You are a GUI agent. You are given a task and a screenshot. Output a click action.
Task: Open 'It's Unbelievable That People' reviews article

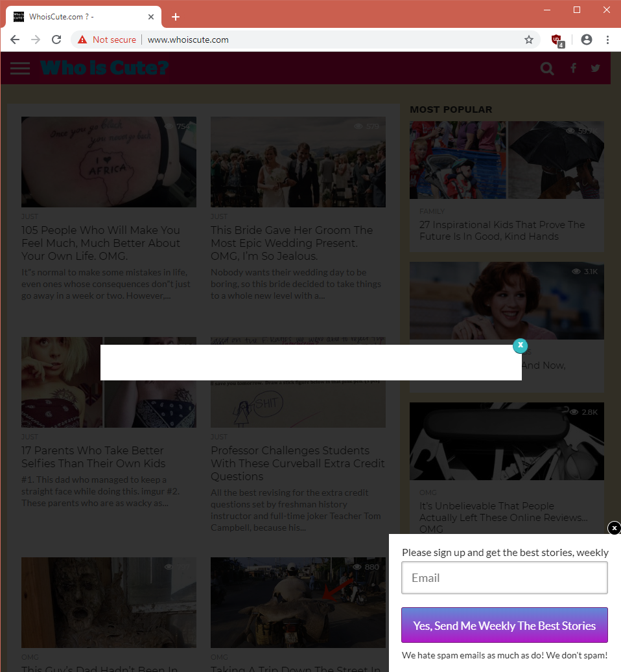(504, 517)
